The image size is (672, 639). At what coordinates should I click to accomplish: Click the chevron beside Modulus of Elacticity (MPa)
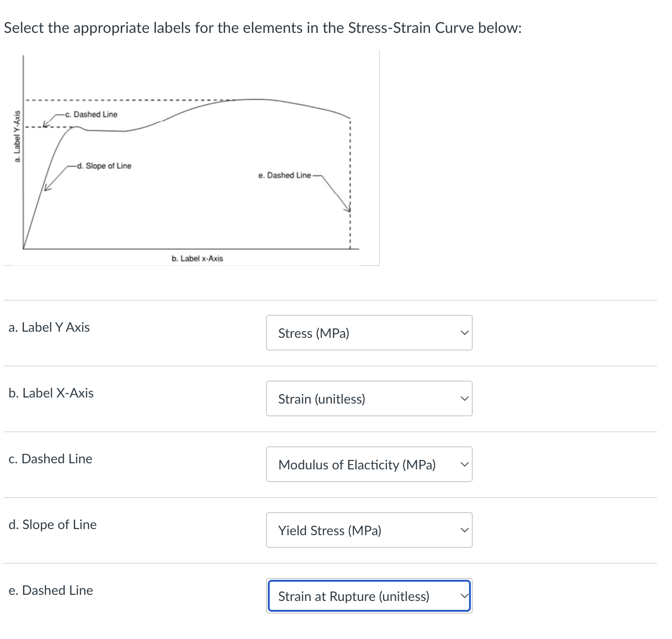coord(464,464)
